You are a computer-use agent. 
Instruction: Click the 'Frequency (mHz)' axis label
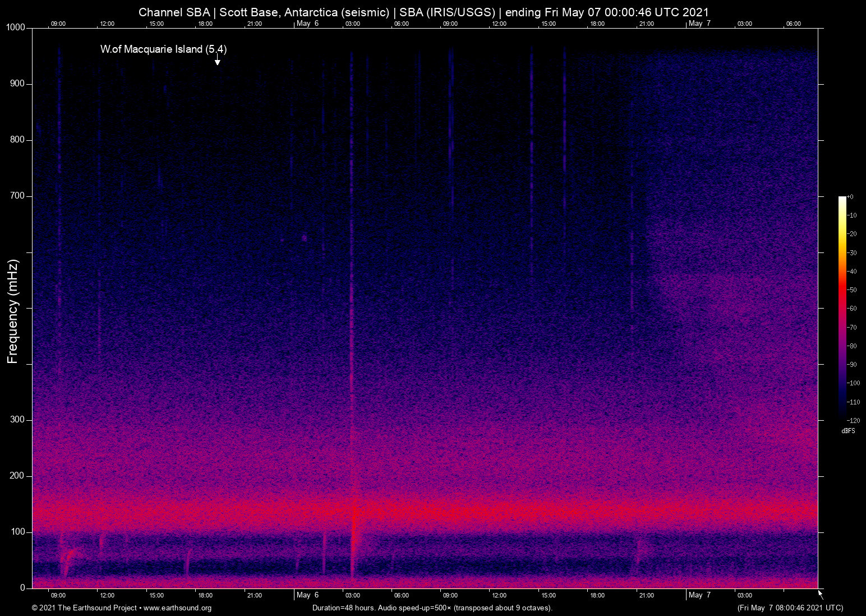(13, 311)
